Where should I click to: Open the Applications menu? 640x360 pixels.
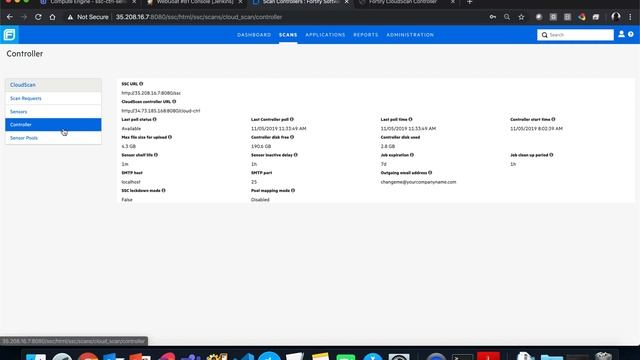pyautogui.click(x=325, y=35)
